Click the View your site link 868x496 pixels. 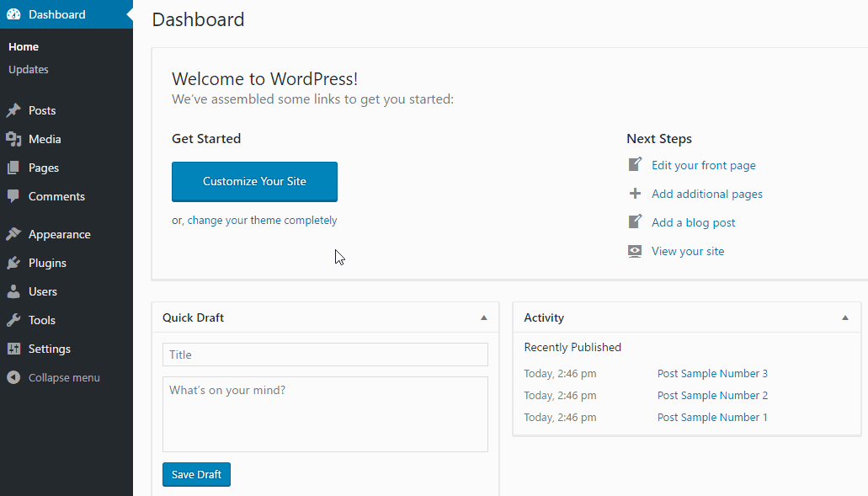click(687, 251)
